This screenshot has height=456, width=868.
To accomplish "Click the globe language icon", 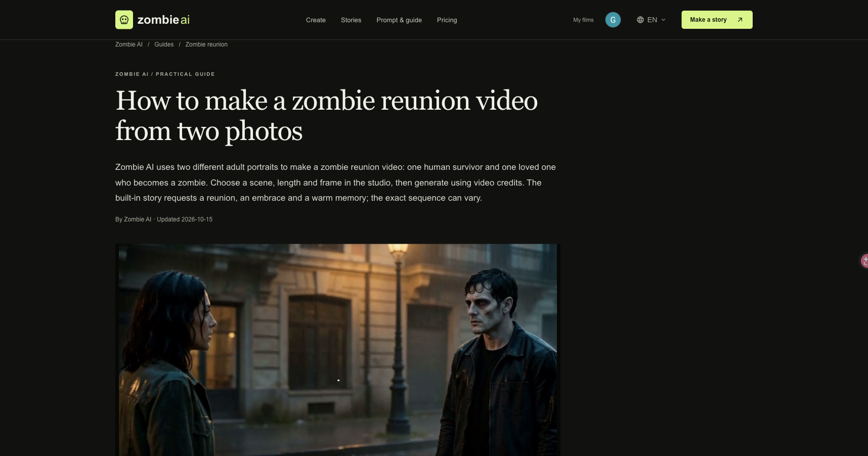I will [640, 20].
